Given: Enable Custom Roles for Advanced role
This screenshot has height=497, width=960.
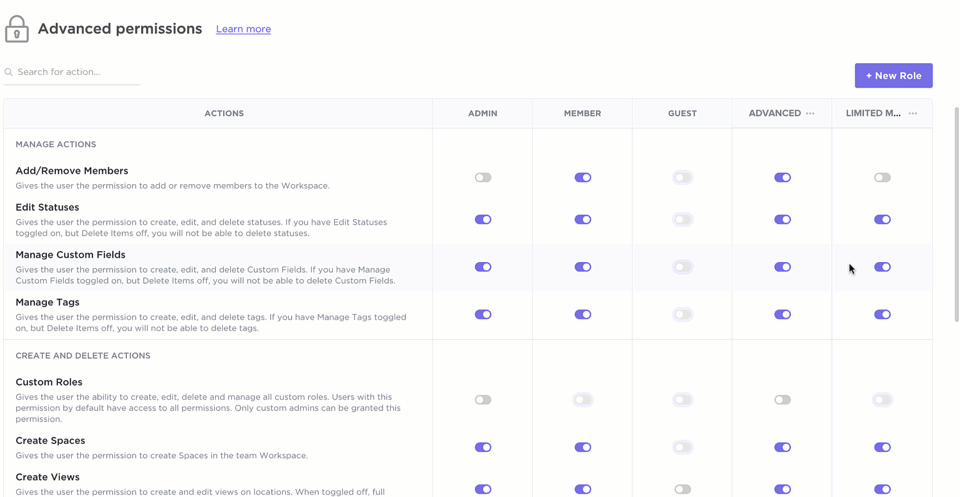Looking at the screenshot, I should pos(782,400).
